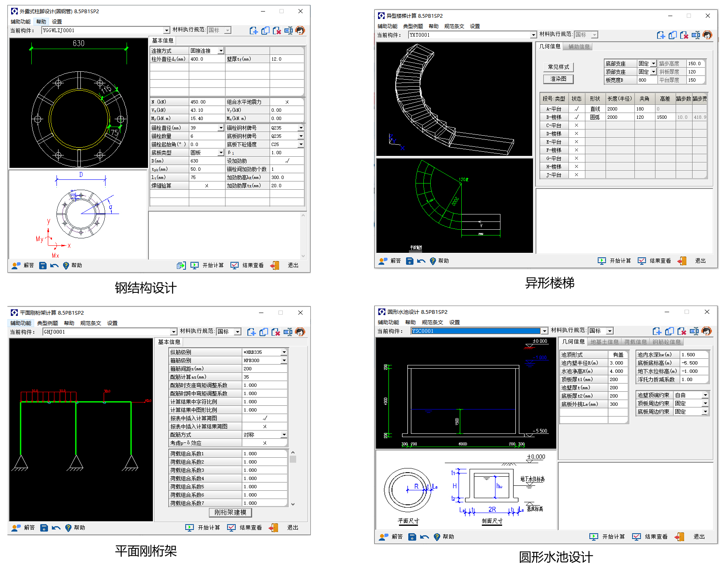This screenshot has width=728, height=586.
Task: Click the 退出 door icon in the steel column base window
Action: click(275, 265)
